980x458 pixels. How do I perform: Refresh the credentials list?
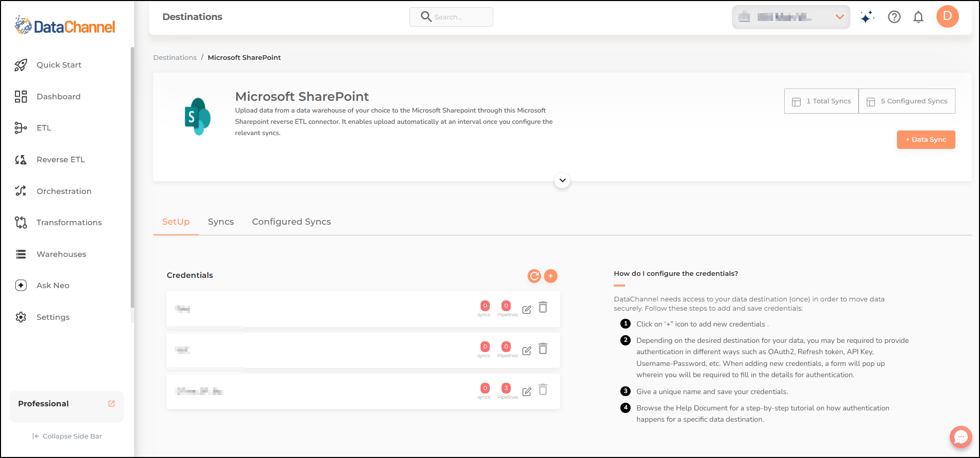click(x=534, y=276)
